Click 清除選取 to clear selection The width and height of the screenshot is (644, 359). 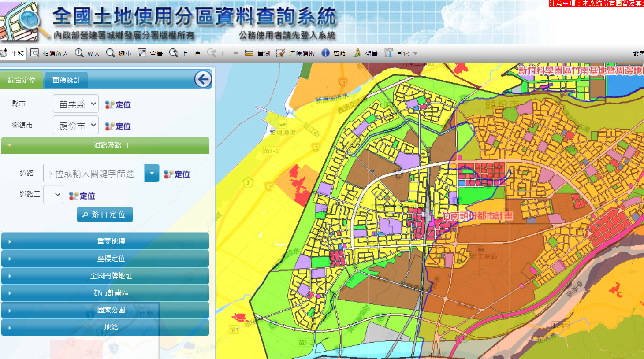click(296, 53)
